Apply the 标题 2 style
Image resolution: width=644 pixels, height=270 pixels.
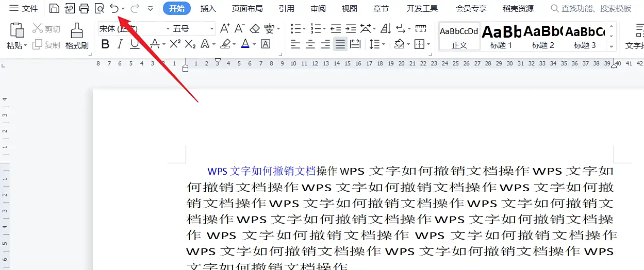click(x=543, y=36)
